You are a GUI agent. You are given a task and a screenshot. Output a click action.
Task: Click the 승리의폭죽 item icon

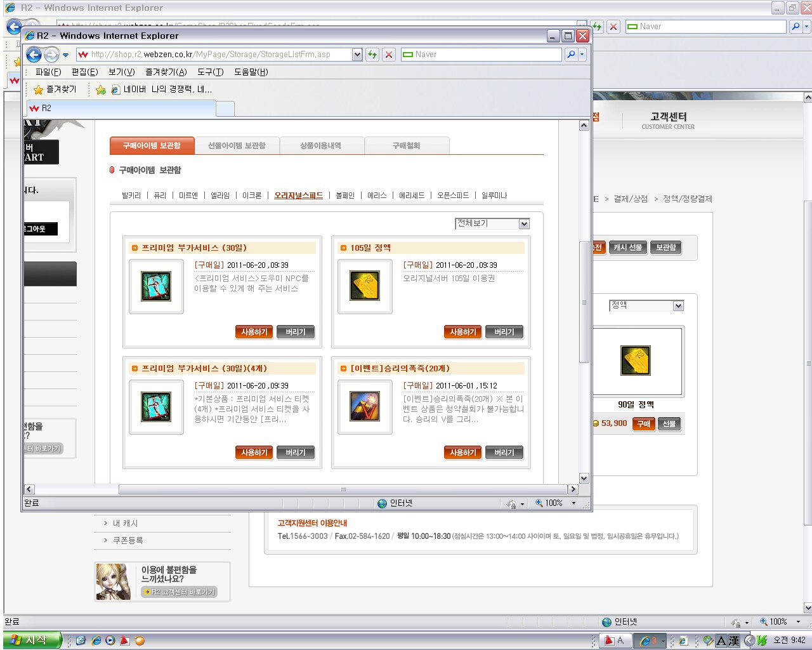[365, 407]
